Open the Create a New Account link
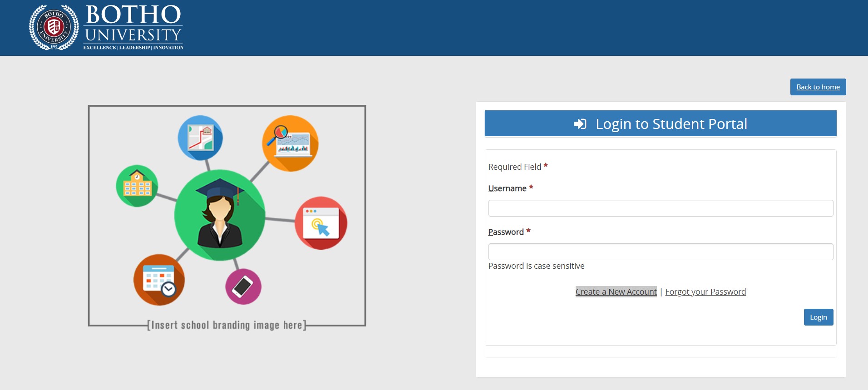The image size is (868, 390). (616, 292)
